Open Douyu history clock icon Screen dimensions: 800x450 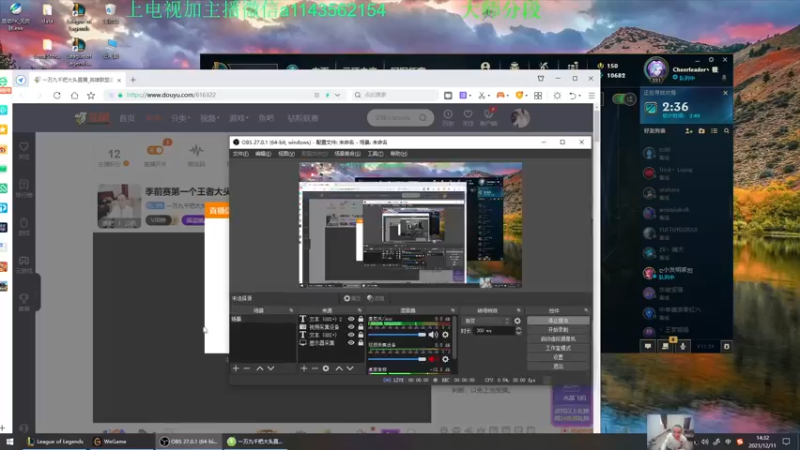[448, 114]
